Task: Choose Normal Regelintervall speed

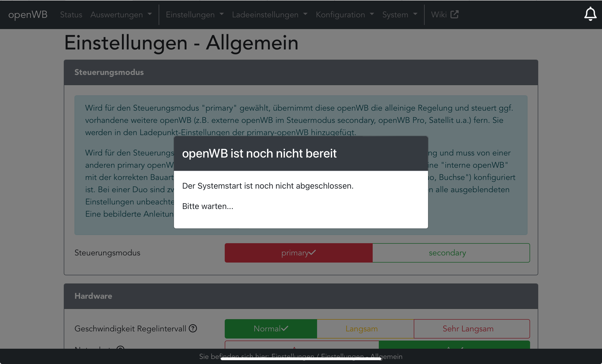Action: 267,329
